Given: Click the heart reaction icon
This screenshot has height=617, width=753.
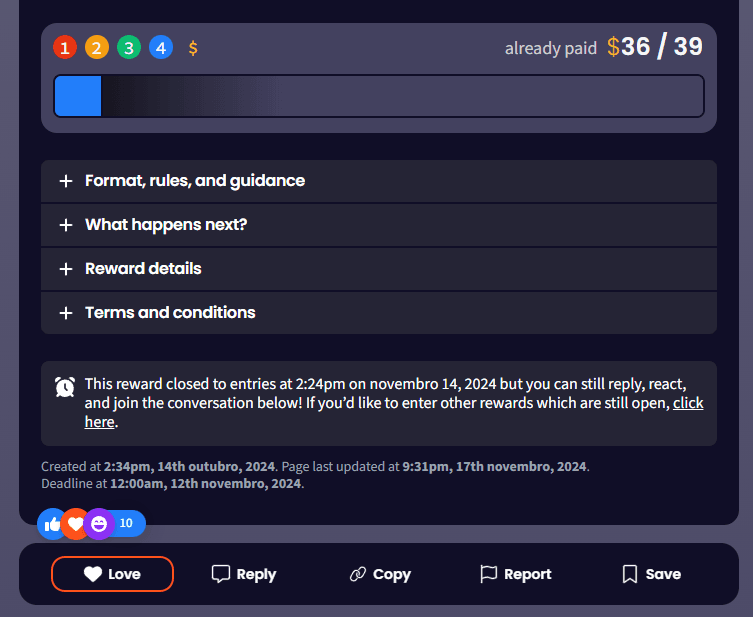Looking at the screenshot, I should pyautogui.click(x=76, y=524).
